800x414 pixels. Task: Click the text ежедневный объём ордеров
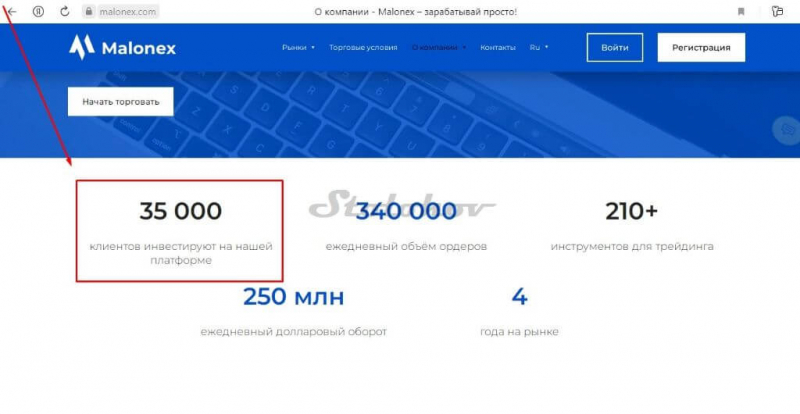[406, 247]
